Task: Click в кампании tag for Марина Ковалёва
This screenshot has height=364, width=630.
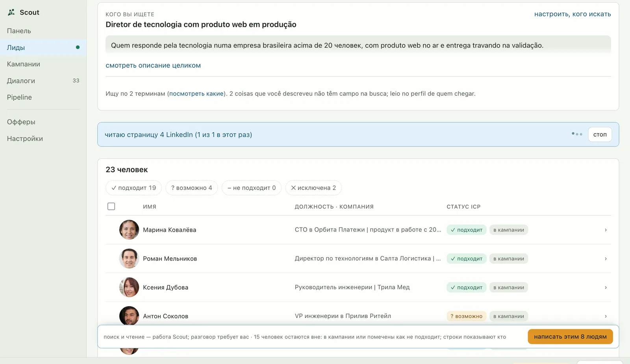Action: pos(509,230)
